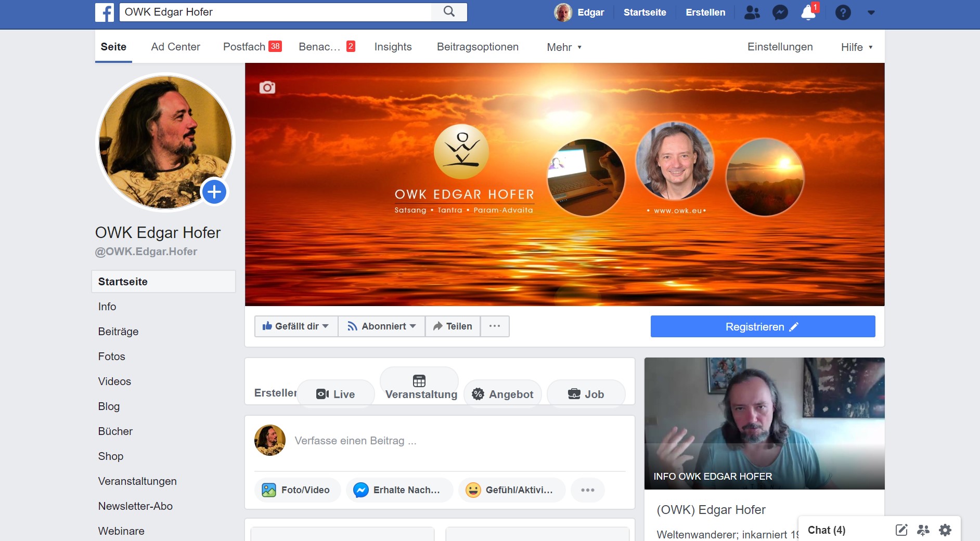This screenshot has width=980, height=541.
Task: Click the blue plus on profile picture
Action: point(214,192)
